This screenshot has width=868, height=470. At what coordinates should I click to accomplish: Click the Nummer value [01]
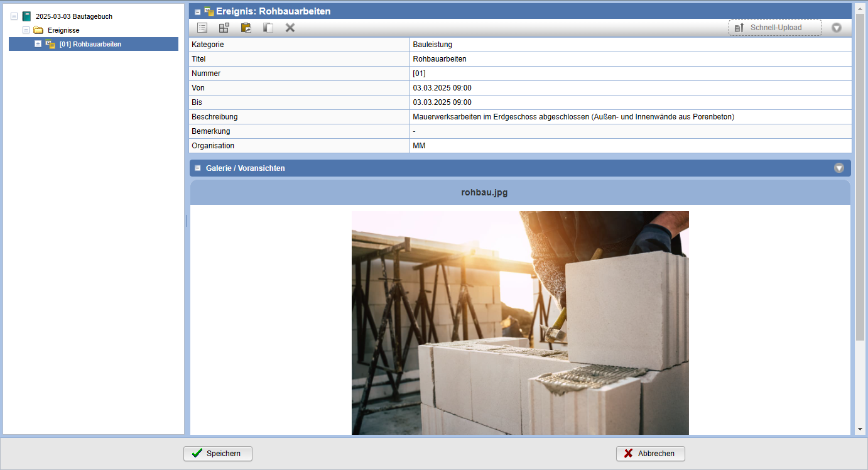pyautogui.click(x=419, y=74)
